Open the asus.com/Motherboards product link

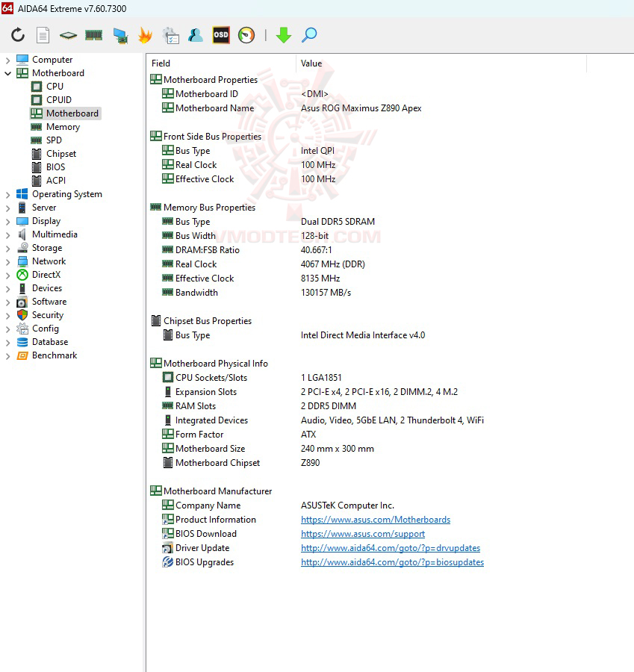[x=376, y=520]
